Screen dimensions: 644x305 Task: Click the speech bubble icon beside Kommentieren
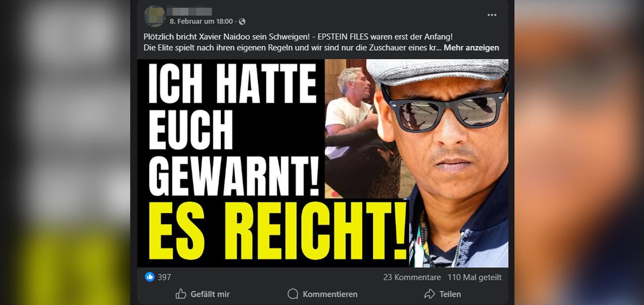(293, 294)
